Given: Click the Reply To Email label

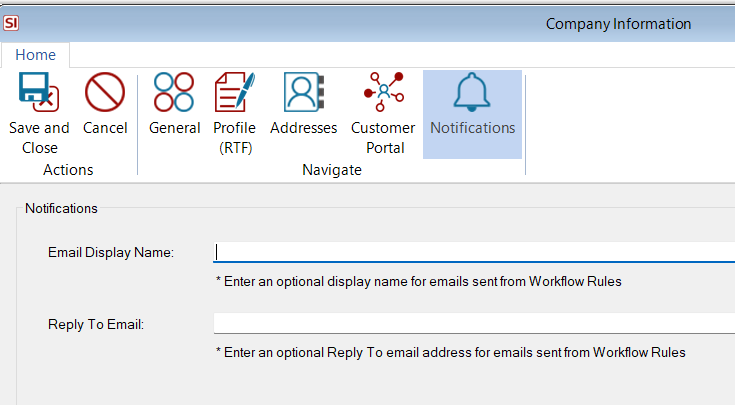Looking at the screenshot, I should (x=96, y=324).
